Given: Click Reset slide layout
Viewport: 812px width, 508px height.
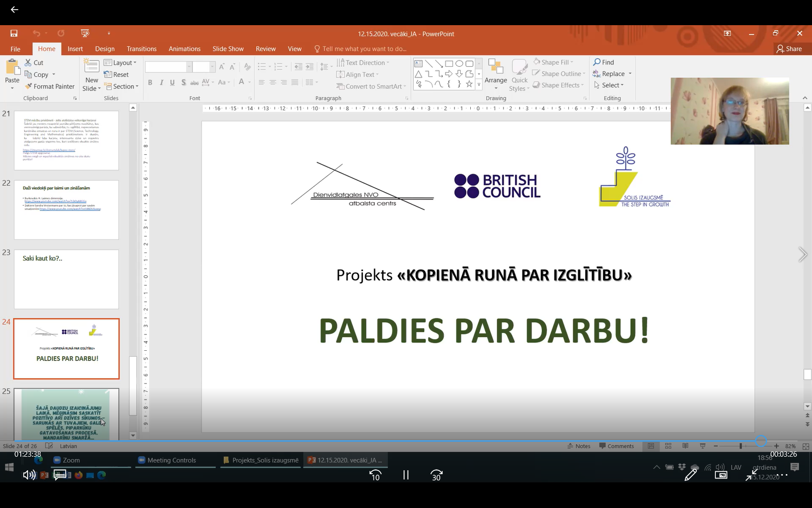Looking at the screenshot, I should coord(116,75).
